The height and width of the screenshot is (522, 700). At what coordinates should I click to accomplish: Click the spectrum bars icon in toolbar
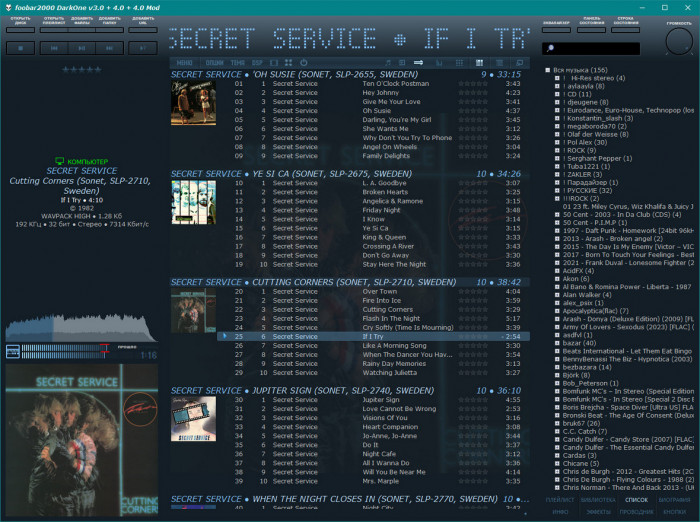(x=439, y=63)
